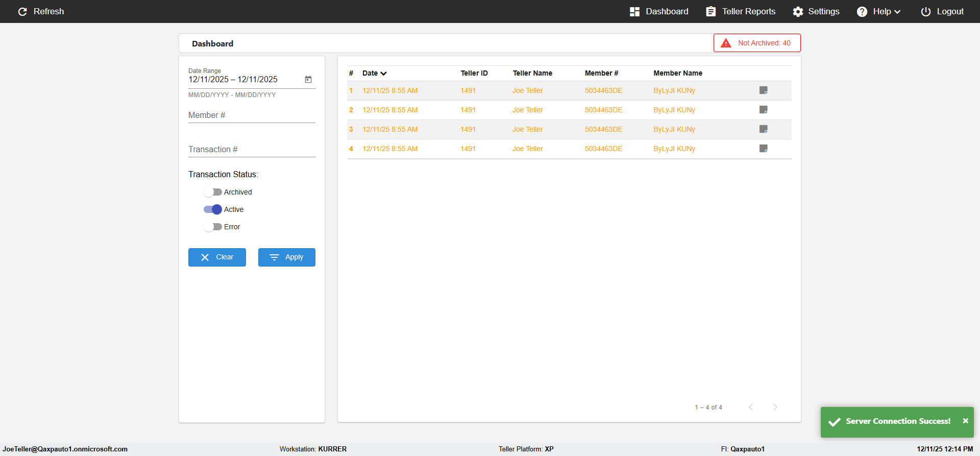Open the Settings menu label
Screen dimensions: 980x456
pyautogui.click(x=823, y=11)
